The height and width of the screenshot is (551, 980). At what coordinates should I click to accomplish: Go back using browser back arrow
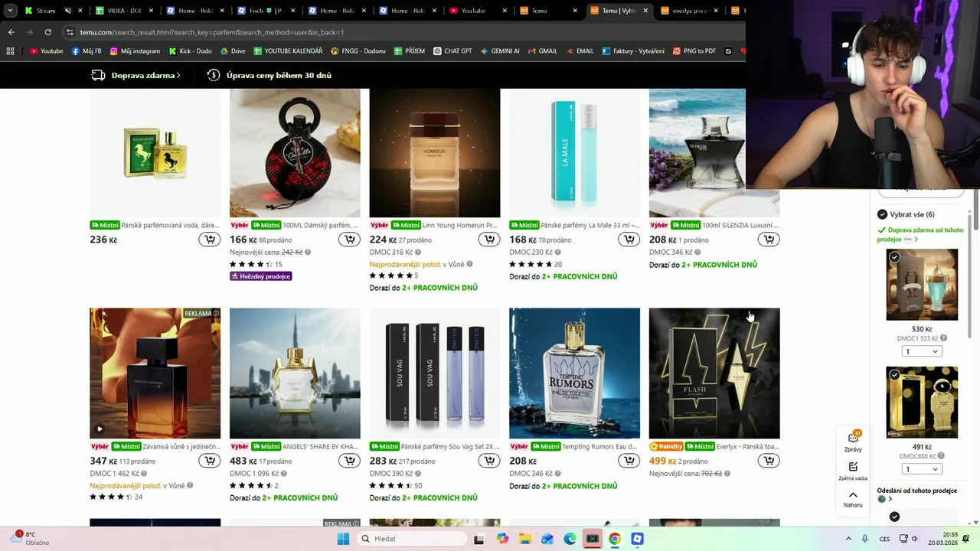[x=11, y=32]
